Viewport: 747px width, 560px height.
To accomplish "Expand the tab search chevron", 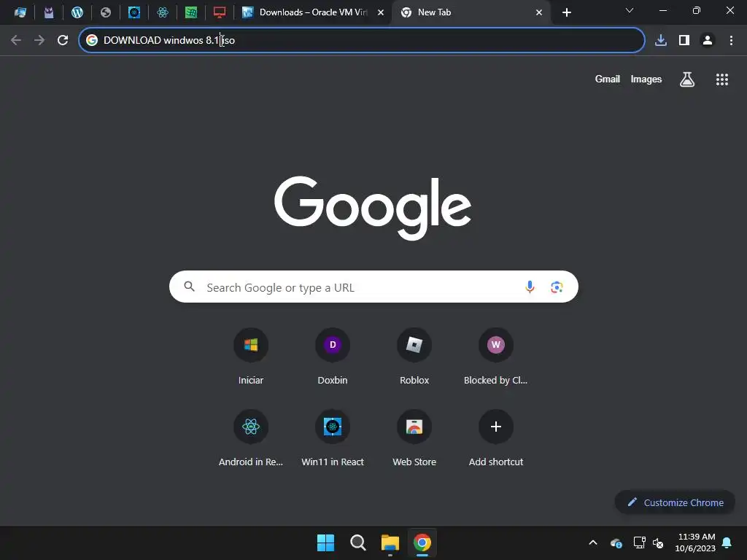I will pyautogui.click(x=630, y=10).
